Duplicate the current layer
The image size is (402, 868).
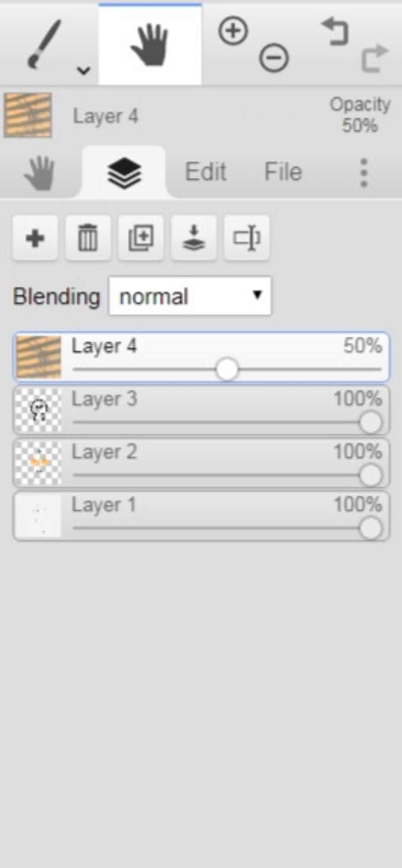(x=141, y=238)
